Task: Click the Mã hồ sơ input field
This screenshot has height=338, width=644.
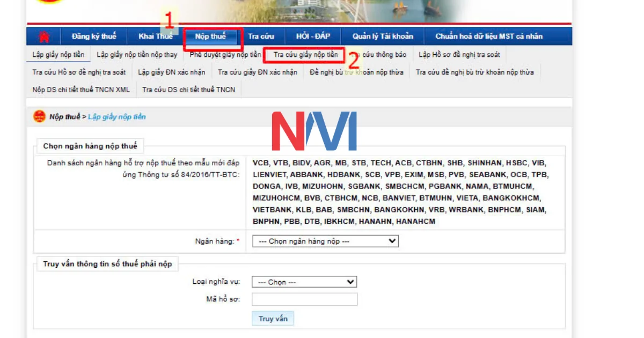Action: pos(304,299)
